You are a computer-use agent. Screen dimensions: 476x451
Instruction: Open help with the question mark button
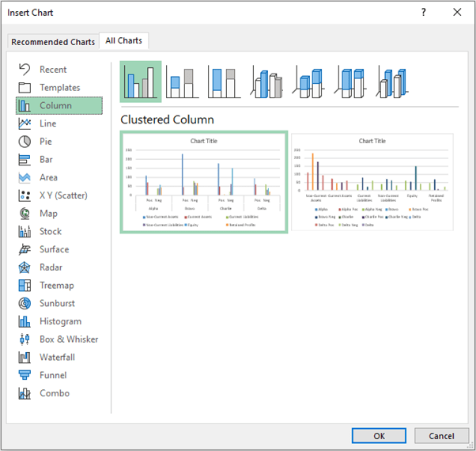(x=424, y=13)
